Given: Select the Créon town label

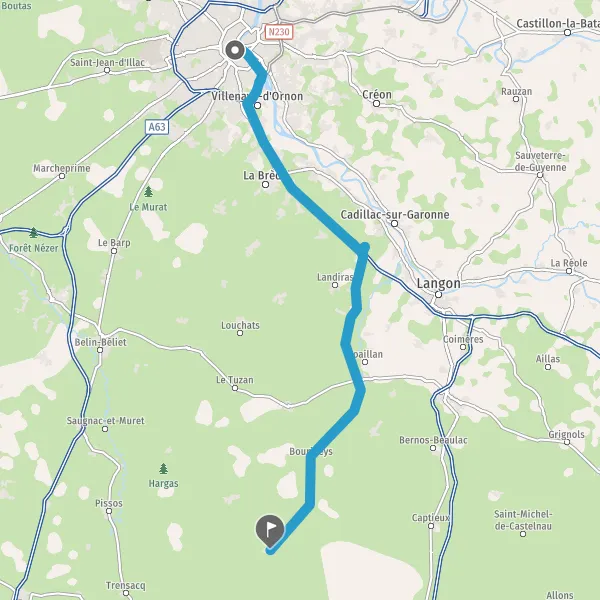Looking at the screenshot, I should pyautogui.click(x=377, y=94).
